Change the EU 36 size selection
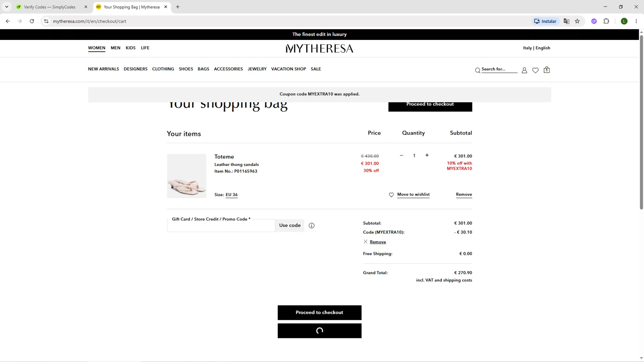 (231, 195)
